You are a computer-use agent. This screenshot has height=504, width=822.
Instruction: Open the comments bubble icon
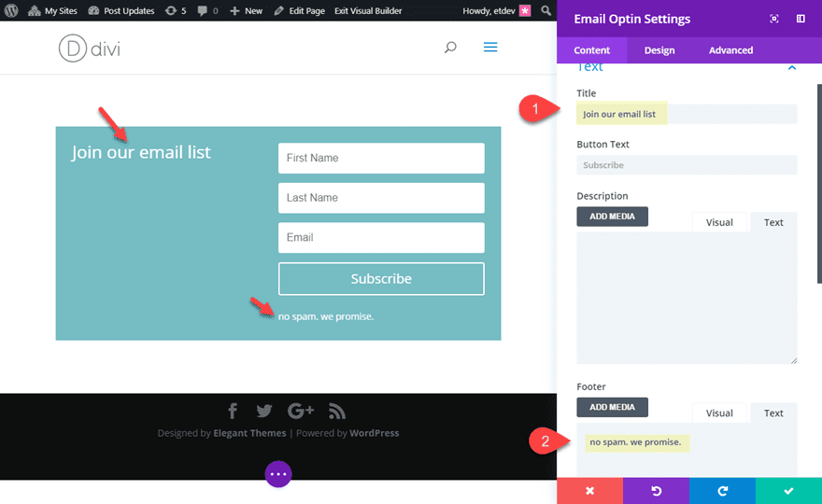pos(207,10)
